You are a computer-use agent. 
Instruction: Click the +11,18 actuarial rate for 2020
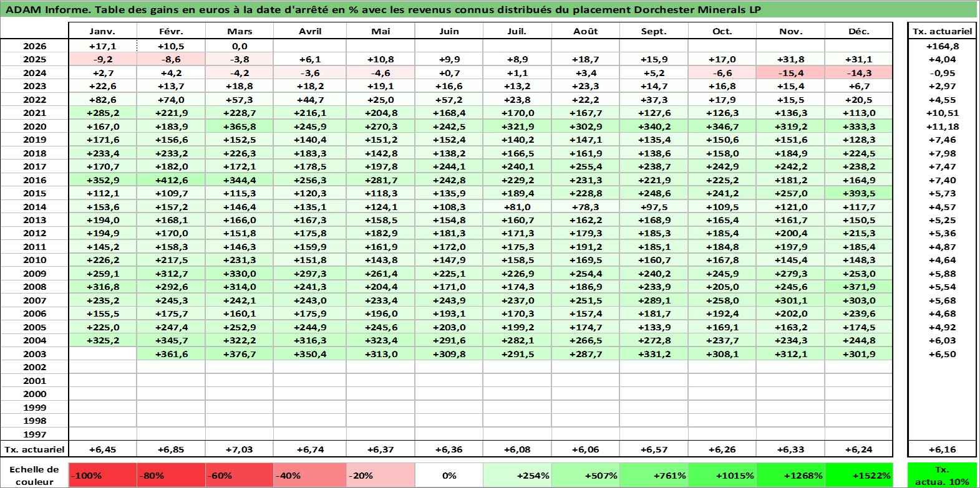pos(942,127)
